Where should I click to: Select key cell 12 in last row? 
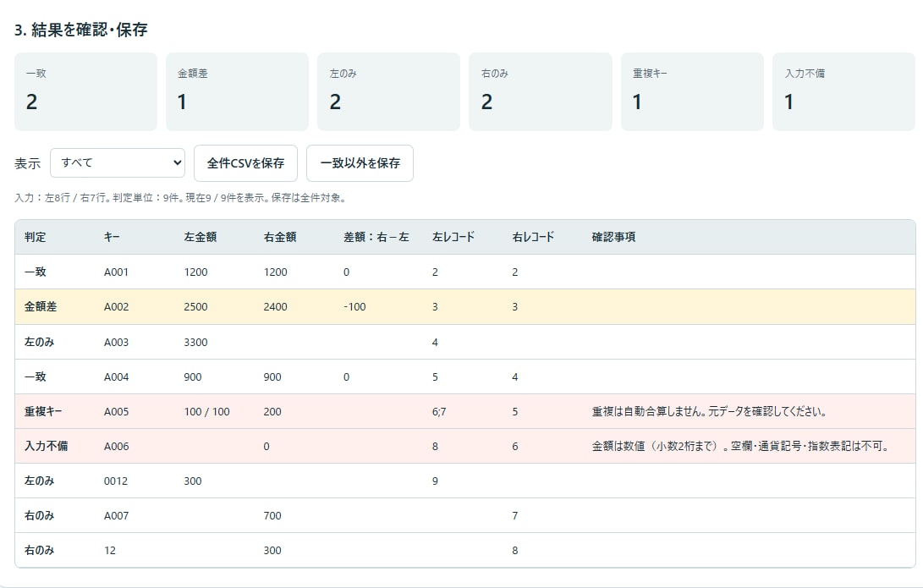click(109, 550)
